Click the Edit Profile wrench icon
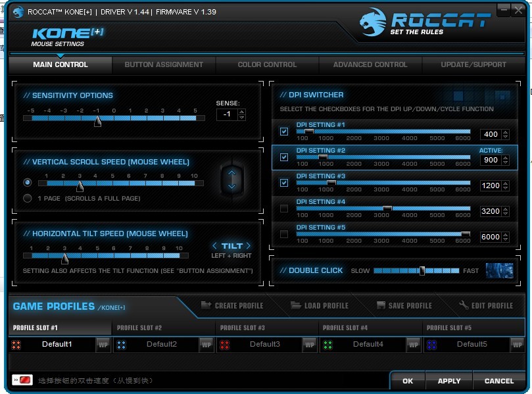532x394 pixels. (x=464, y=305)
